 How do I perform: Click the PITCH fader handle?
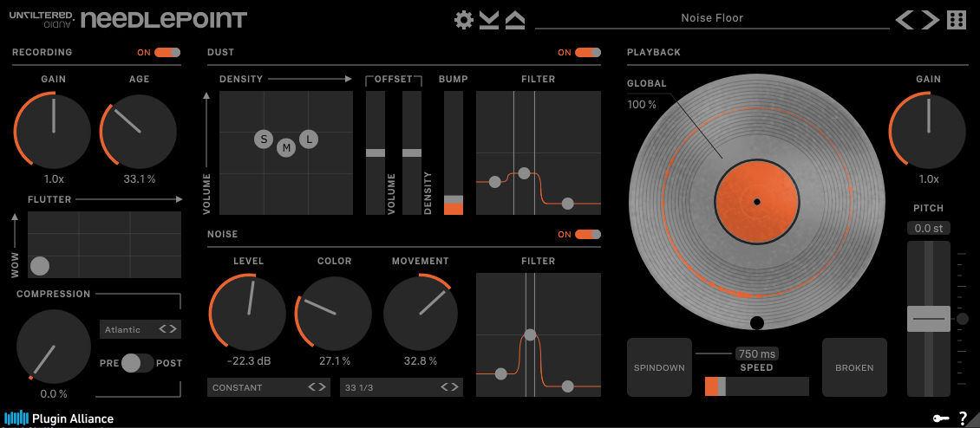pos(929,319)
